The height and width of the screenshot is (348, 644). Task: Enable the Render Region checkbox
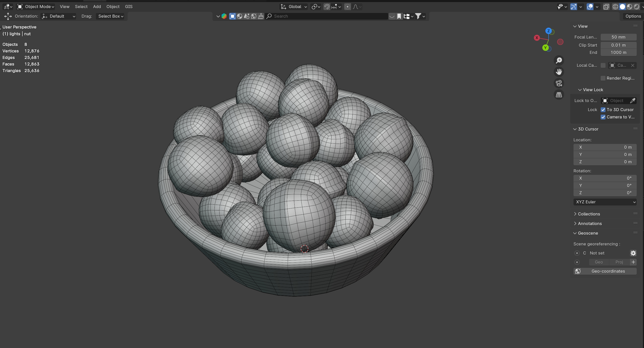(x=603, y=78)
